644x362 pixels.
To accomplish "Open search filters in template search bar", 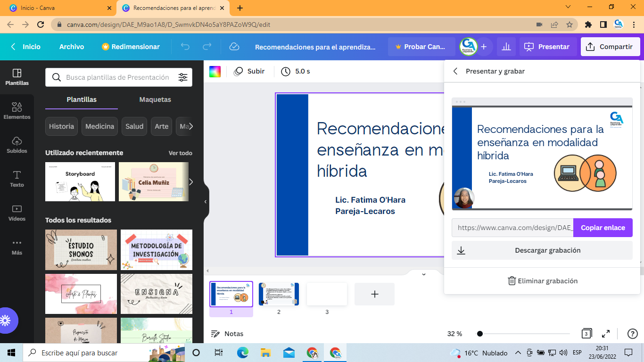I will (x=183, y=77).
